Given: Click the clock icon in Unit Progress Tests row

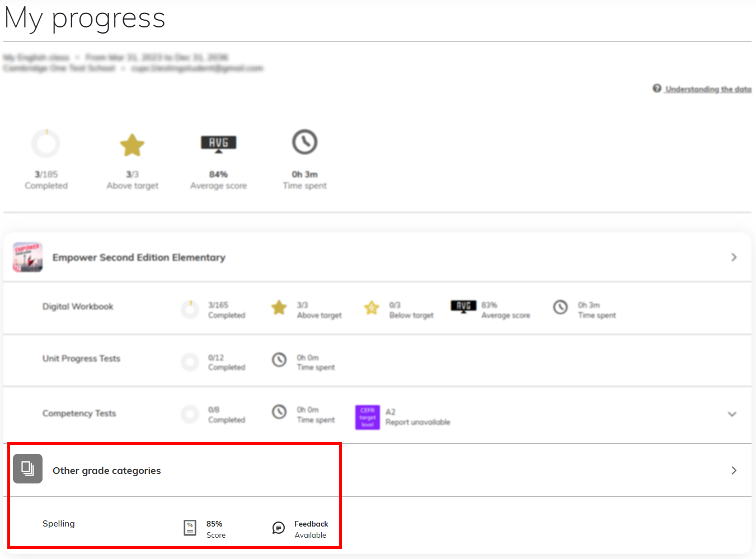Looking at the screenshot, I should coord(279,360).
